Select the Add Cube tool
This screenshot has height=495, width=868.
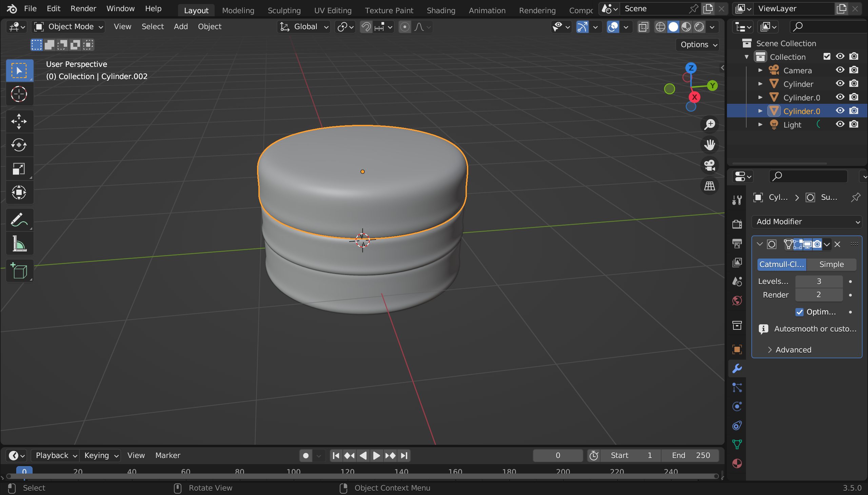coord(19,271)
